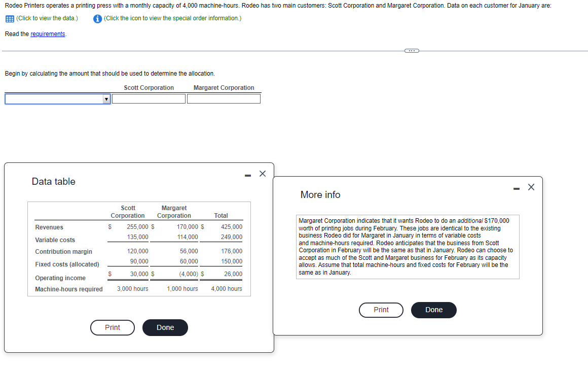
Task: Click the Total column header in data table
Action: [x=221, y=216]
